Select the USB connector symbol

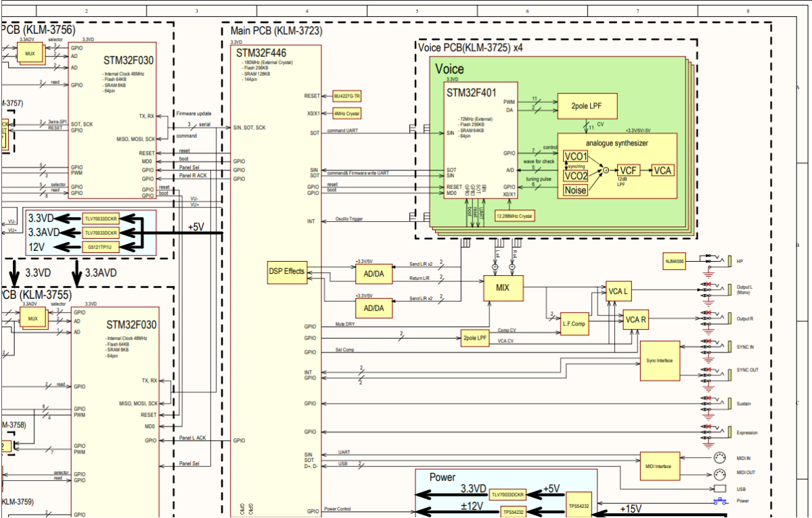tap(721, 488)
